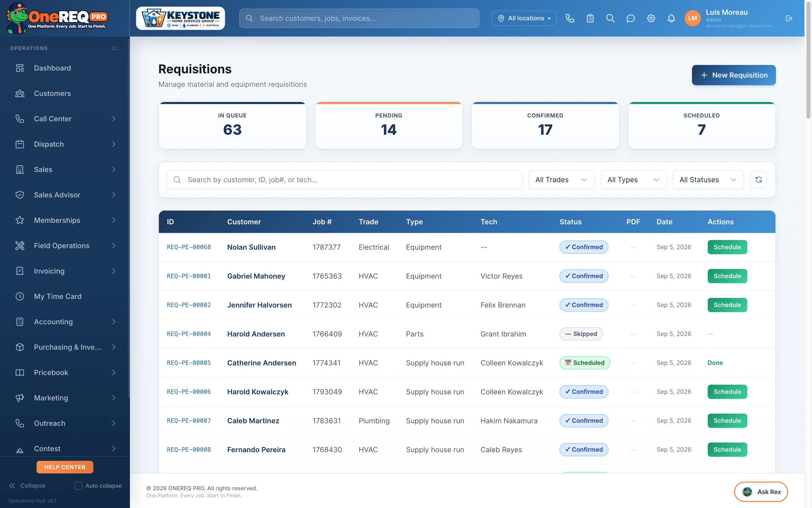
Task: Click the requisition search by customer field
Action: coord(344,180)
